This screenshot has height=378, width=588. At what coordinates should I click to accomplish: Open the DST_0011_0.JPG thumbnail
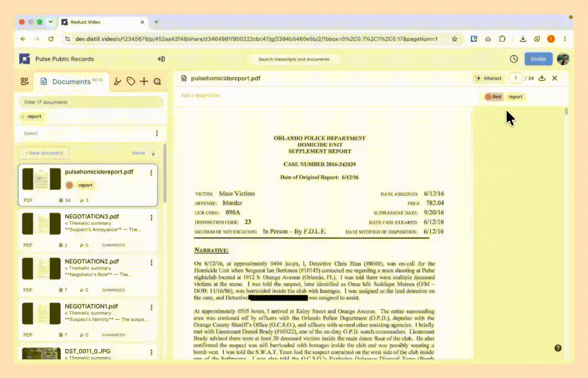(x=41, y=353)
